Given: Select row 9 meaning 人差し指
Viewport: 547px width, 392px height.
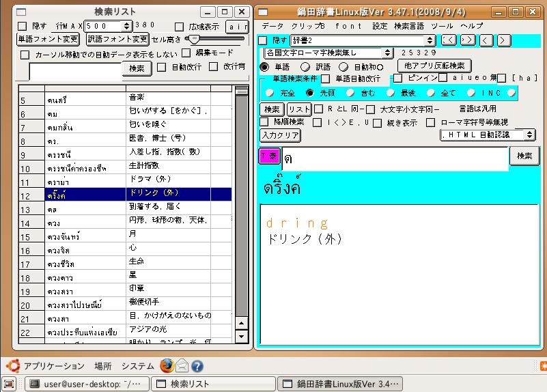Looking at the screenshot, I should [125, 154].
